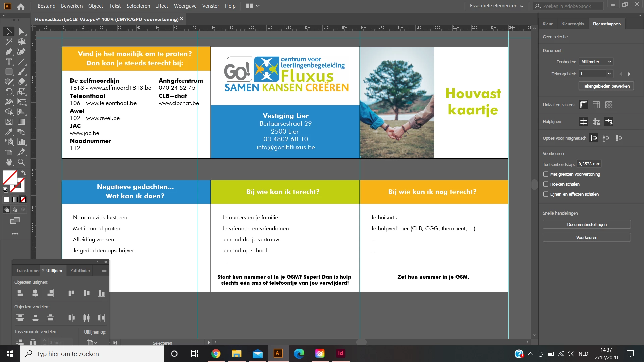Screen dimensions: 644x362
Task: Click the vertical align top icon
Action: pyautogui.click(x=71, y=293)
